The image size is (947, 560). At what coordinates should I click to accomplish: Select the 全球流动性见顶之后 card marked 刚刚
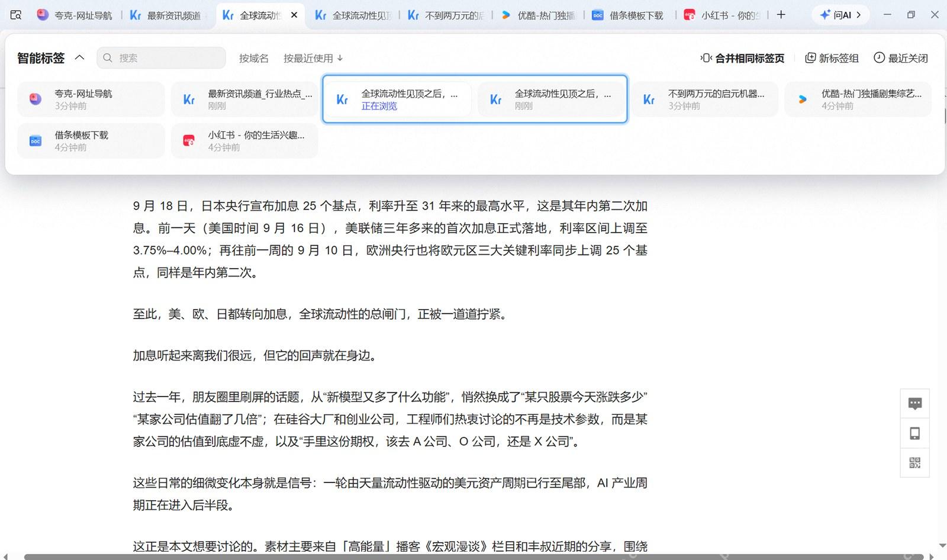click(x=551, y=99)
